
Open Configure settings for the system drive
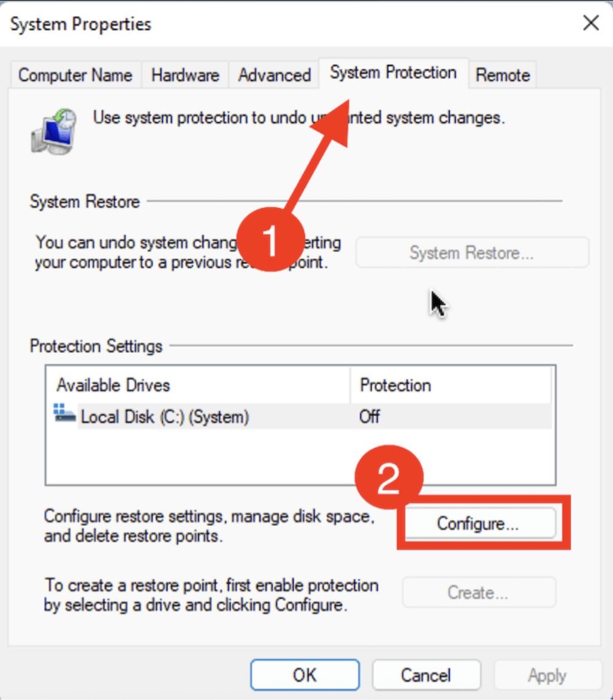point(481,523)
